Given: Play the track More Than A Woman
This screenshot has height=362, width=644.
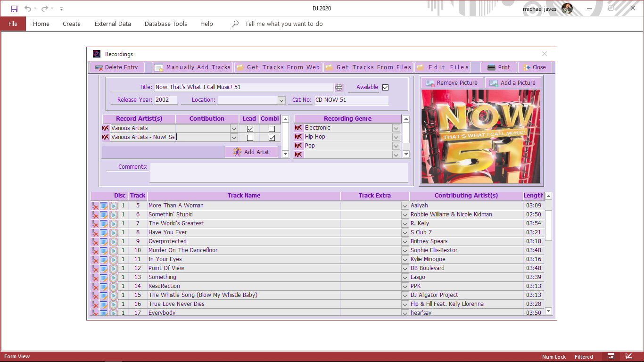Looking at the screenshot, I should (x=113, y=206).
